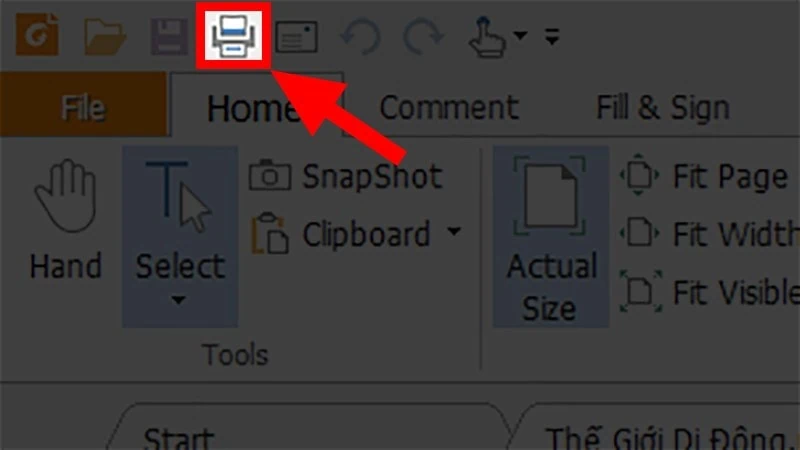Switch view to Fit Visible
The width and height of the screenshot is (800, 450).
(709, 292)
